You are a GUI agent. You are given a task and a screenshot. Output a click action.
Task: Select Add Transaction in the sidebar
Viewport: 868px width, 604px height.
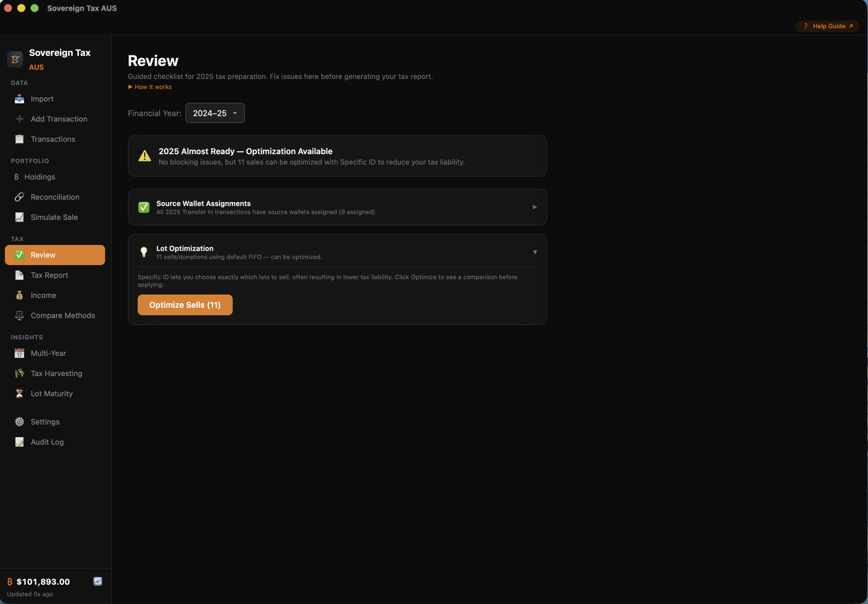(x=58, y=119)
